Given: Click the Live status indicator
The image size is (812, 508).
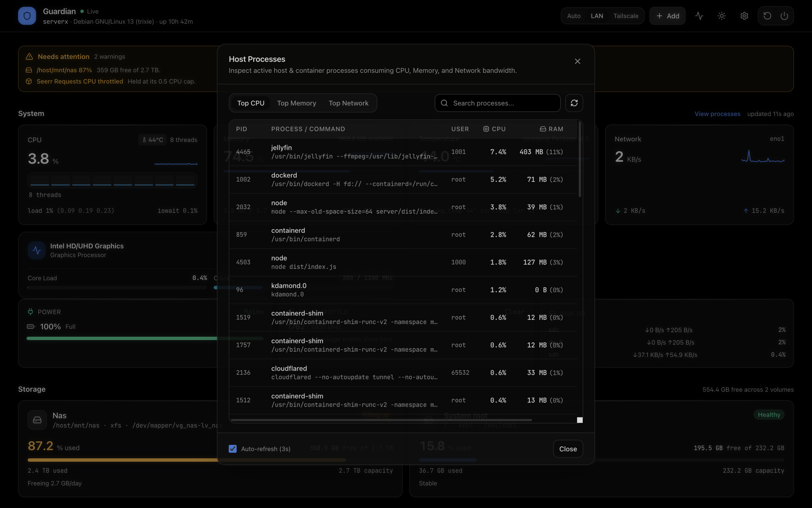Looking at the screenshot, I should [x=89, y=11].
